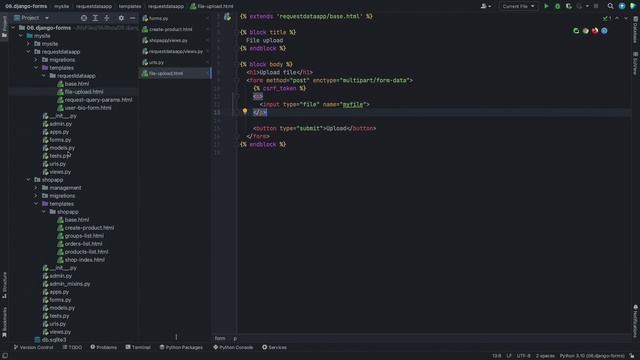Select admin_mixins.py in shopapp

tap(70, 284)
